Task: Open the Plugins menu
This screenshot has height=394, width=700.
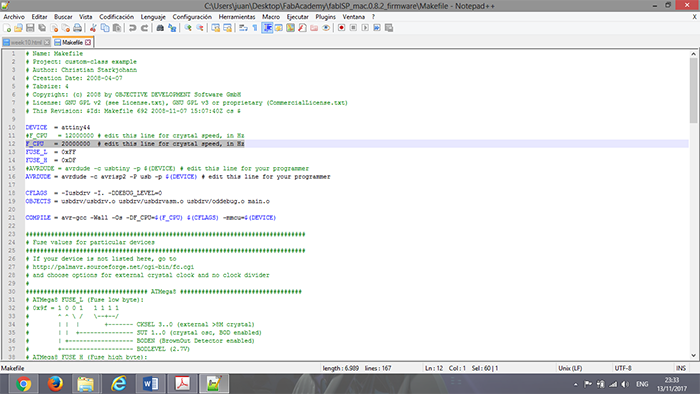Action: point(325,17)
